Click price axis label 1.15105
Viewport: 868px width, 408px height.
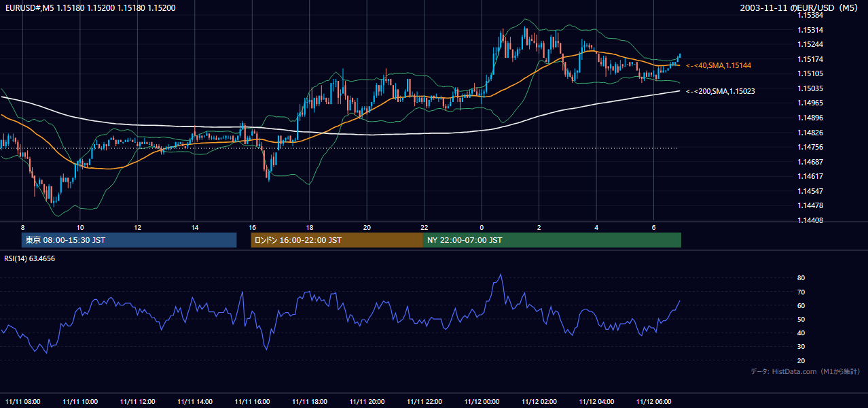[x=810, y=73]
